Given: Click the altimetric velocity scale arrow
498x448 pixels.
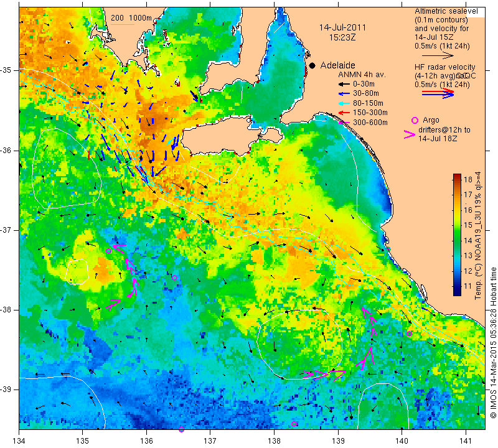Looking at the screenshot, I should 438,56.
